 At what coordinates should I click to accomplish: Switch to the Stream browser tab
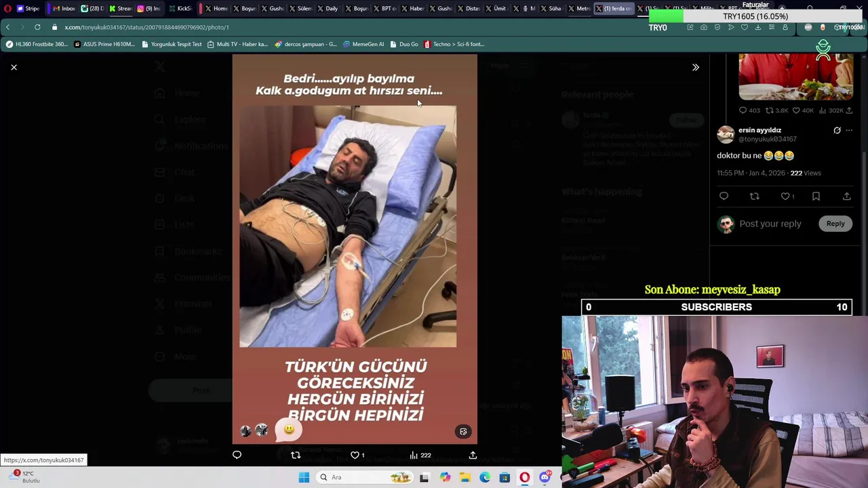click(120, 8)
